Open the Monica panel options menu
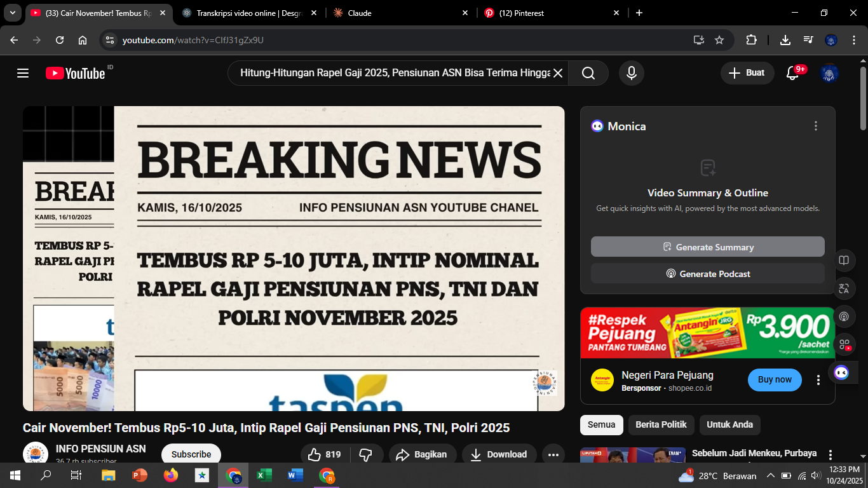This screenshot has height=488, width=868. (x=816, y=126)
